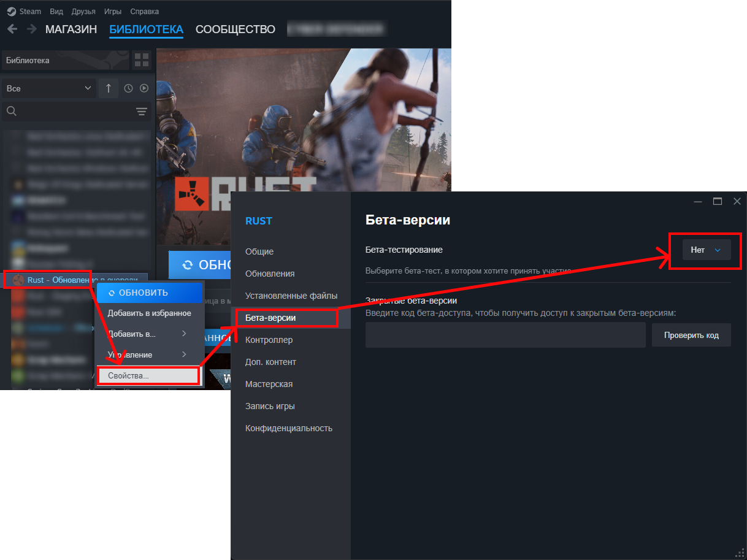Switch to the СООБЩЕСТВО tab

(236, 29)
